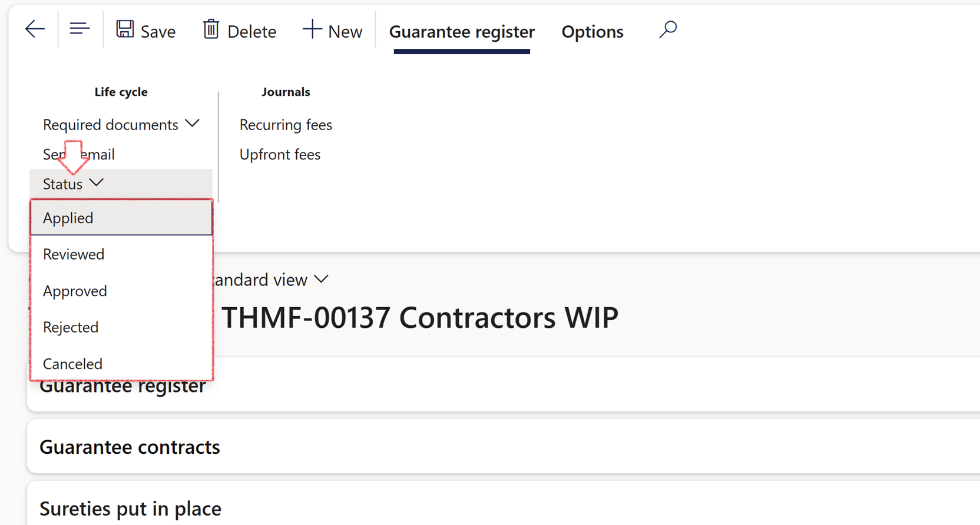Set status to Reviewed
Image resolution: width=980 pixels, height=525 pixels.
[74, 254]
